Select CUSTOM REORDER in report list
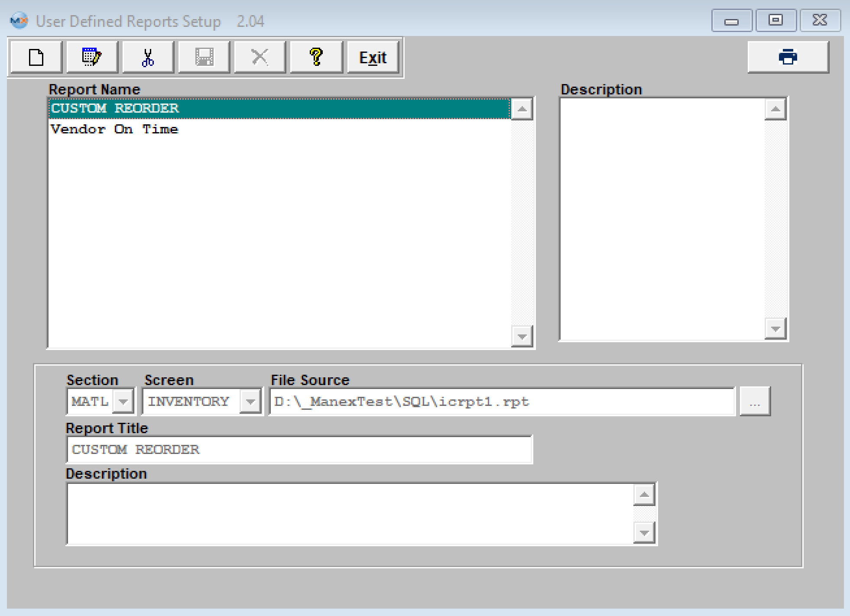 [x=115, y=108]
